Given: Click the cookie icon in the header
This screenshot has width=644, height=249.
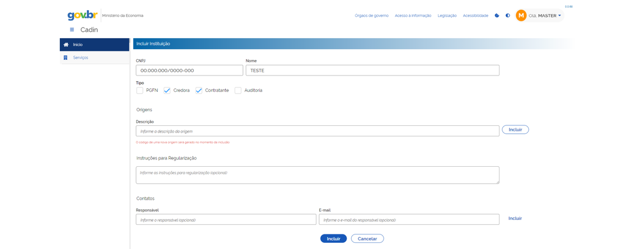Looking at the screenshot, I should 497,16.
